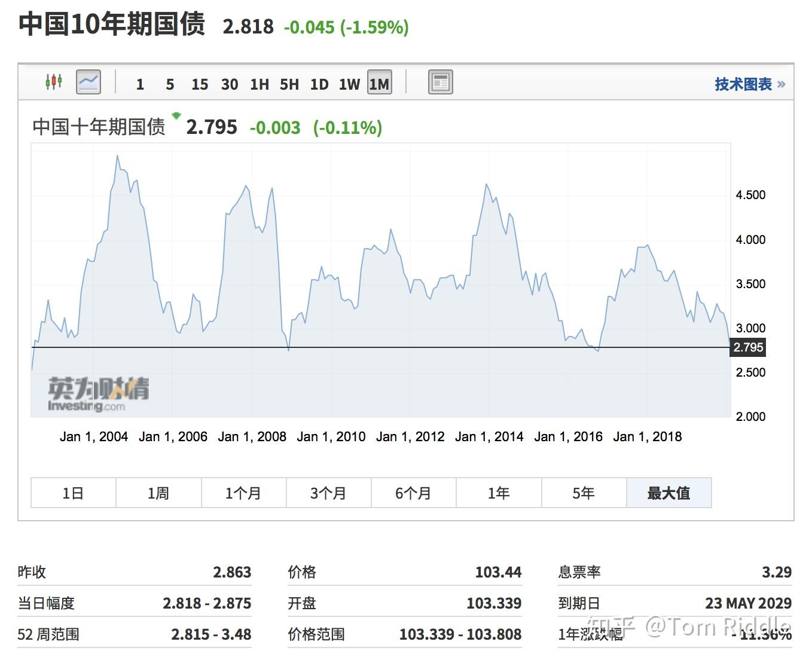Open the 技术图表 link
812x660 pixels.
coord(750,84)
